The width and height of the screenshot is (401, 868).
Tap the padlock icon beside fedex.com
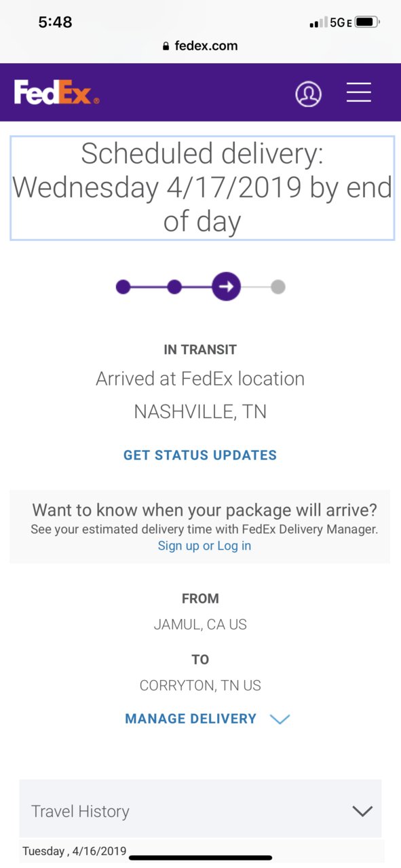(x=166, y=47)
